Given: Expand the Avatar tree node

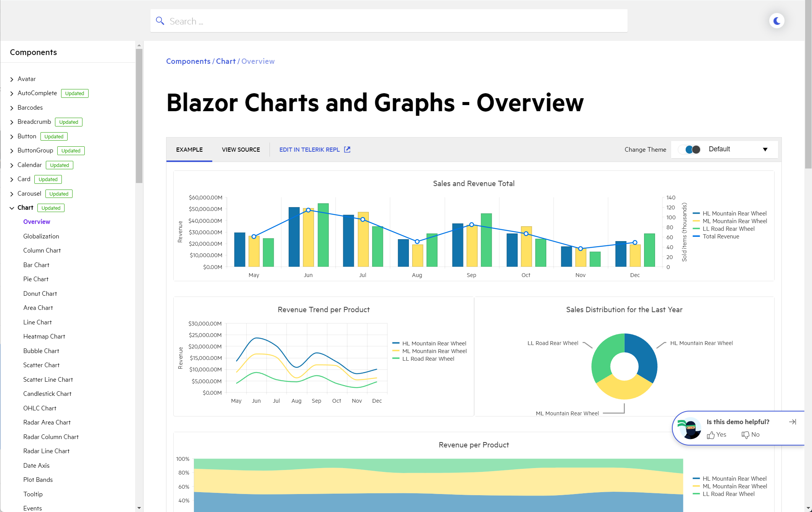Looking at the screenshot, I should (12, 79).
